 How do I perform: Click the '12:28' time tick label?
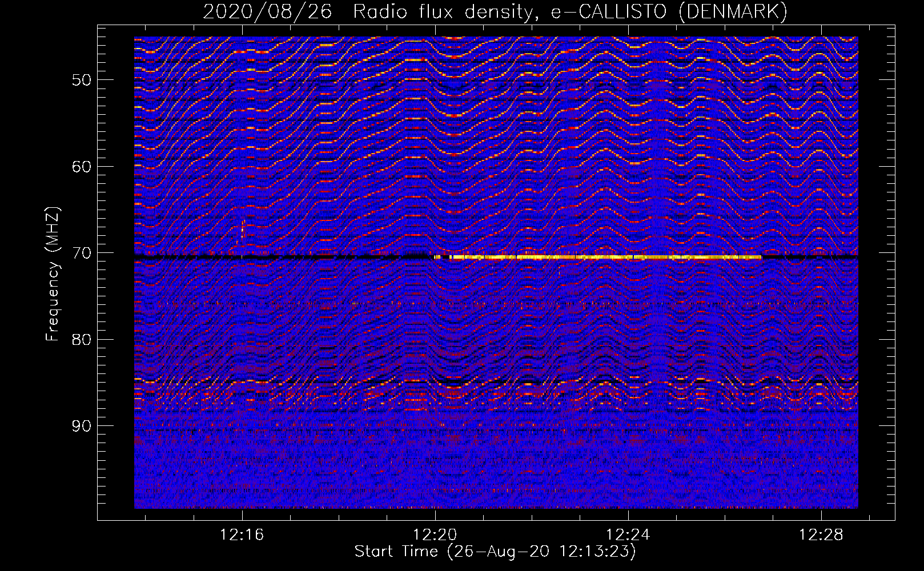(821, 535)
